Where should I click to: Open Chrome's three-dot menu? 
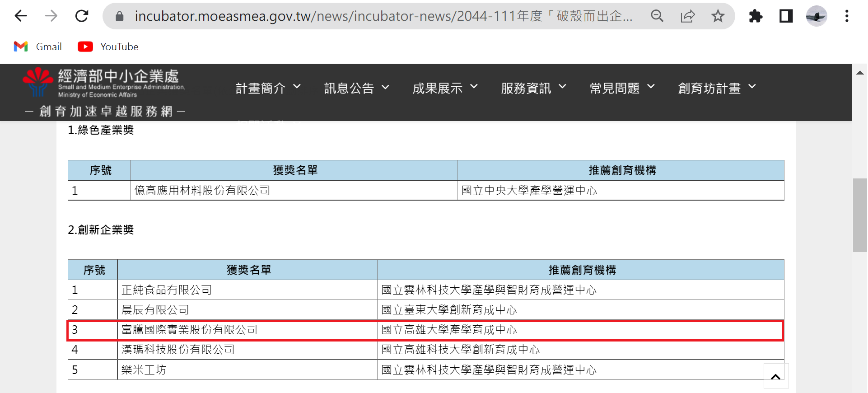click(847, 16)
